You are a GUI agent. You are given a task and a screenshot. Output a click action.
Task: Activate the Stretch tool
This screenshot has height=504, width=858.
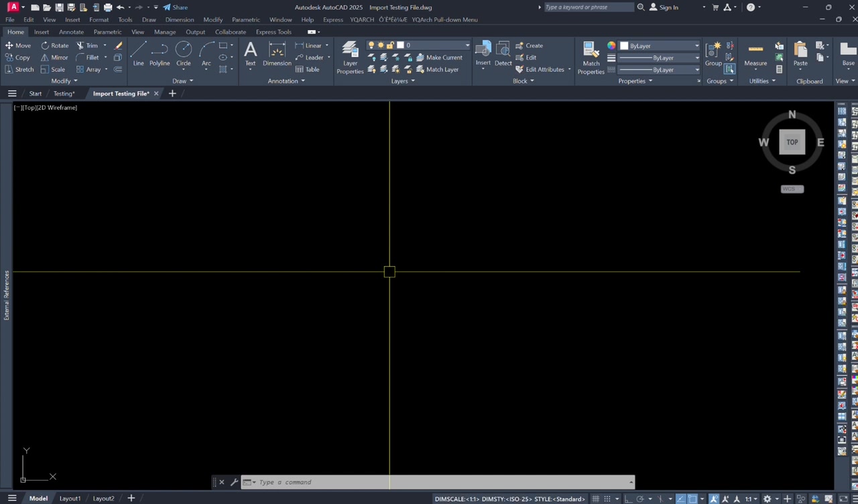pos(19,70)
